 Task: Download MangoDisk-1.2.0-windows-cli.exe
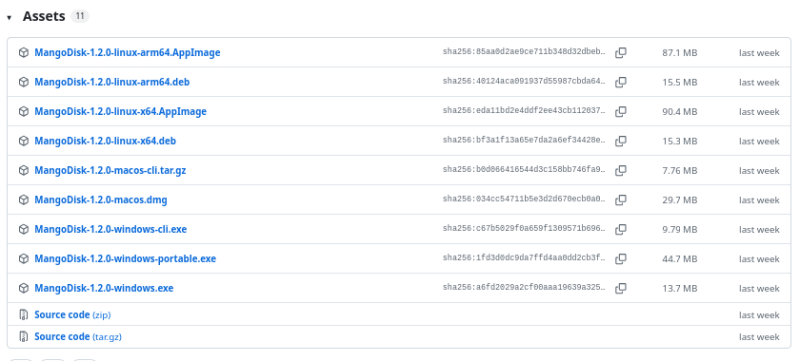[111, 229]
